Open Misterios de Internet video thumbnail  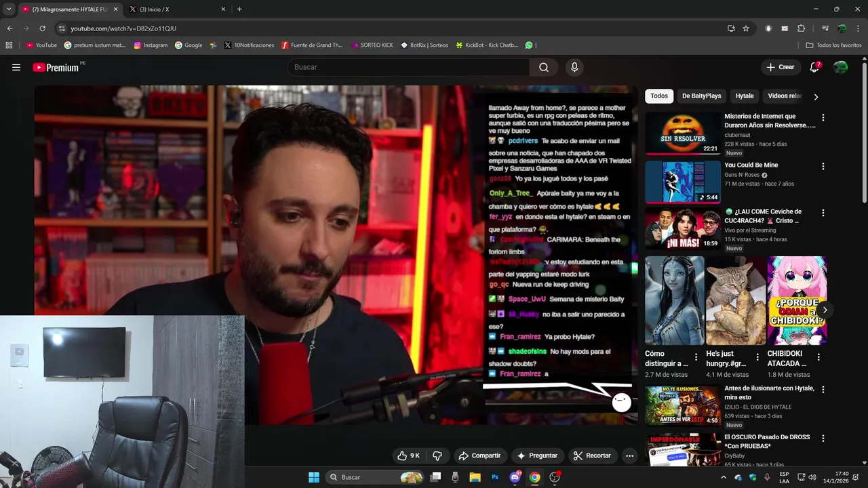tap(682, 134)
